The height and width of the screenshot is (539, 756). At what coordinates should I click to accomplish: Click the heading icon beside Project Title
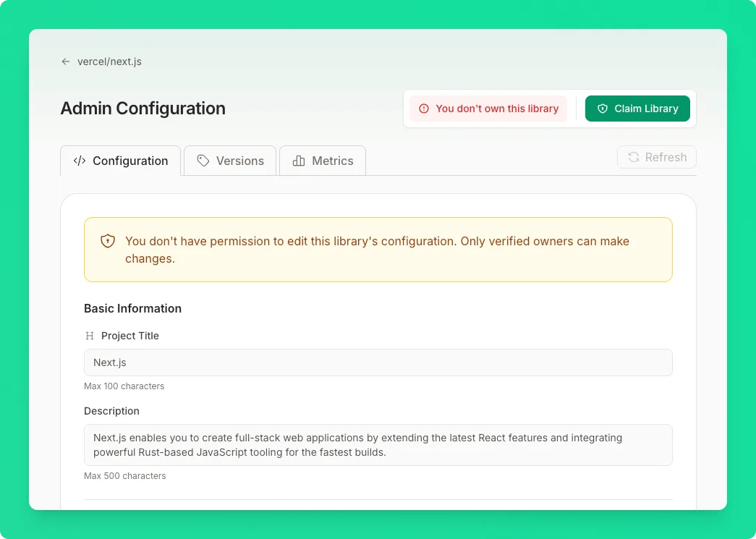click(x=90, y=336)
